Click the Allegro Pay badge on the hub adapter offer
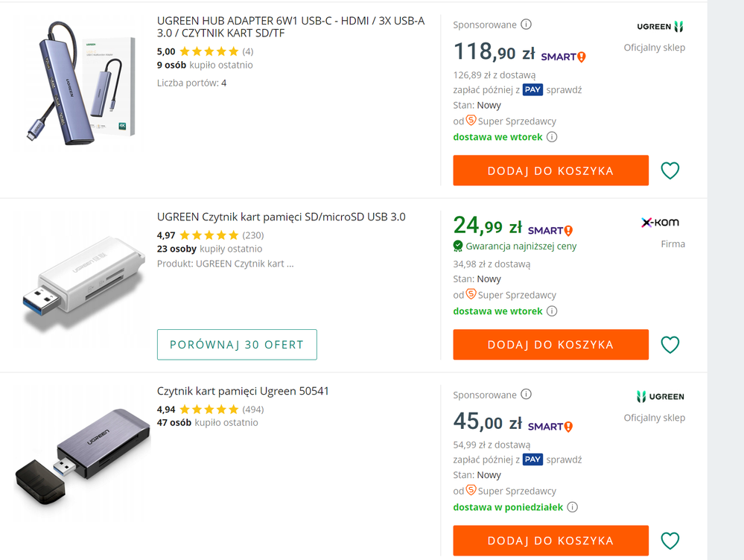Image resolution: width=744 pixels, height=560 pixels. point(532,90)
